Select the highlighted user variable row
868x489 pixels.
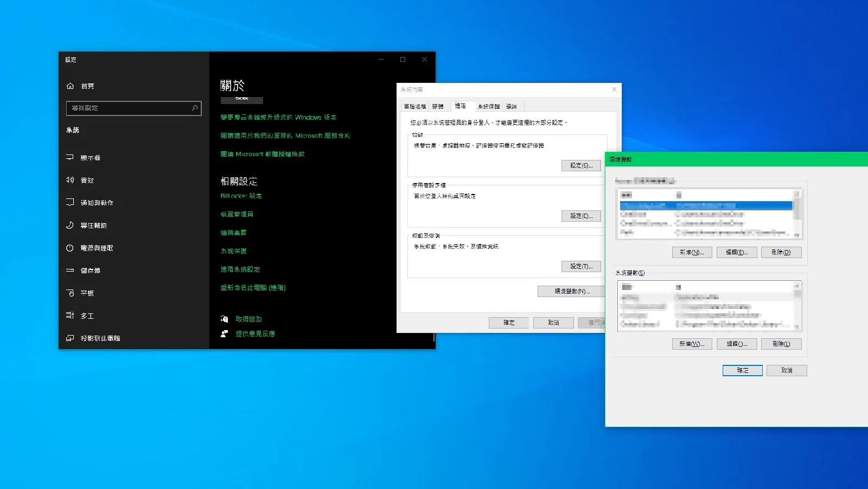coord(705,206)
